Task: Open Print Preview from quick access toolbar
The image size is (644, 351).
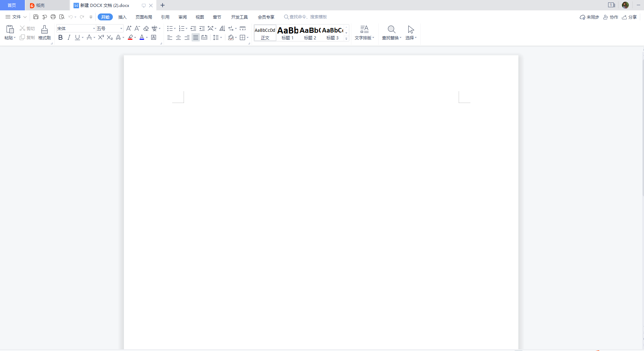Action: pyautogui.click(x=62, y=17)
